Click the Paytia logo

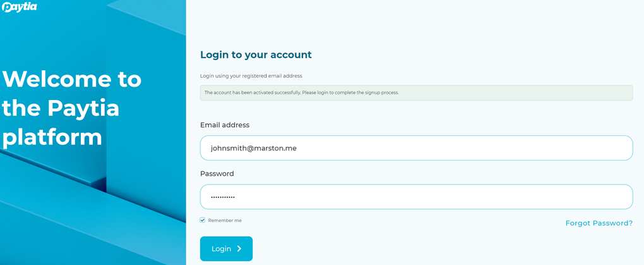[x=20, y=6]
